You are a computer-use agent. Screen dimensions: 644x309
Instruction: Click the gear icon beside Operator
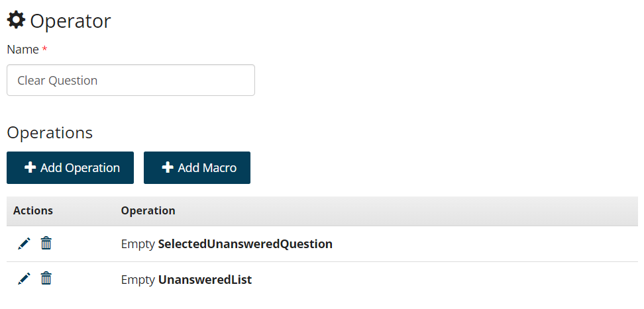[x=16, y=21]
